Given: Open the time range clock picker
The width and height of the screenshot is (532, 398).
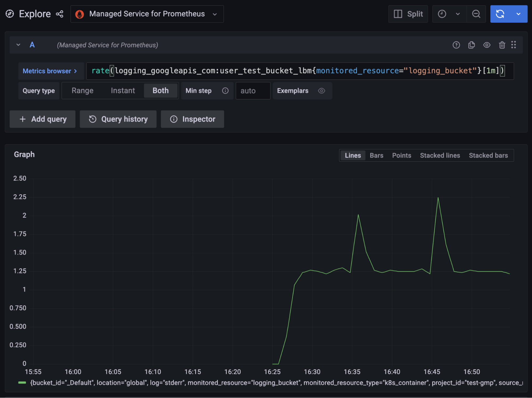Looking at the screenshot, I should click(x=442, y=14).
